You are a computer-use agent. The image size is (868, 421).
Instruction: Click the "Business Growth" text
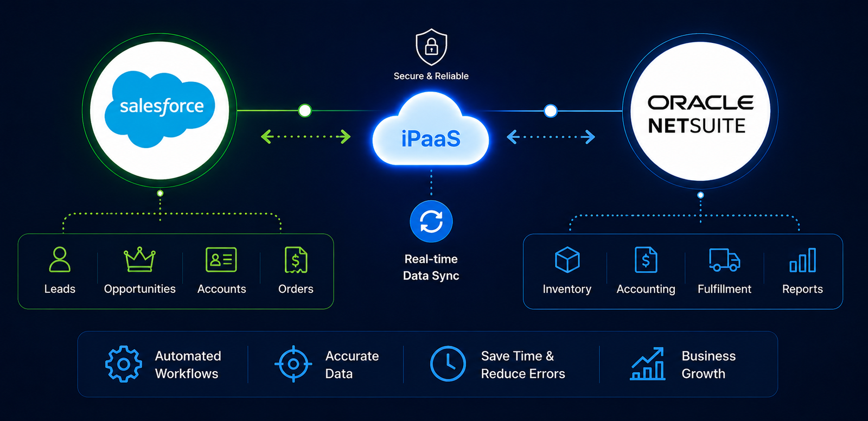point(709,365)
